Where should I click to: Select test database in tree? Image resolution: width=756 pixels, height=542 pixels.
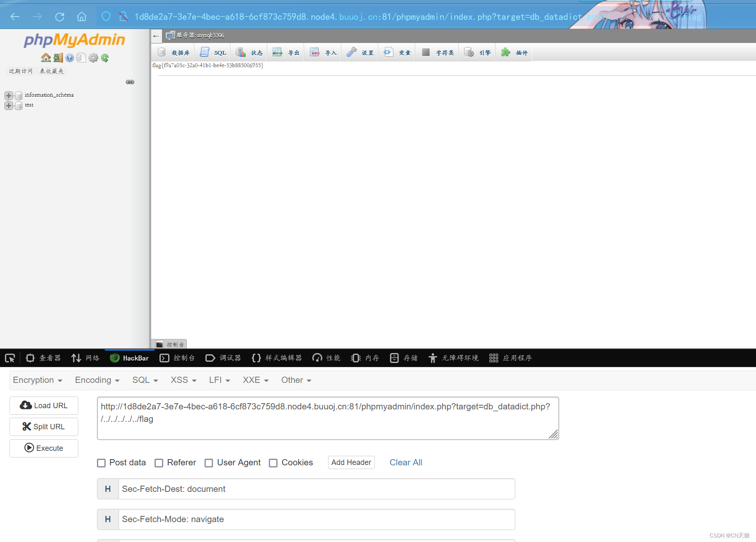(x=29, y=105)
